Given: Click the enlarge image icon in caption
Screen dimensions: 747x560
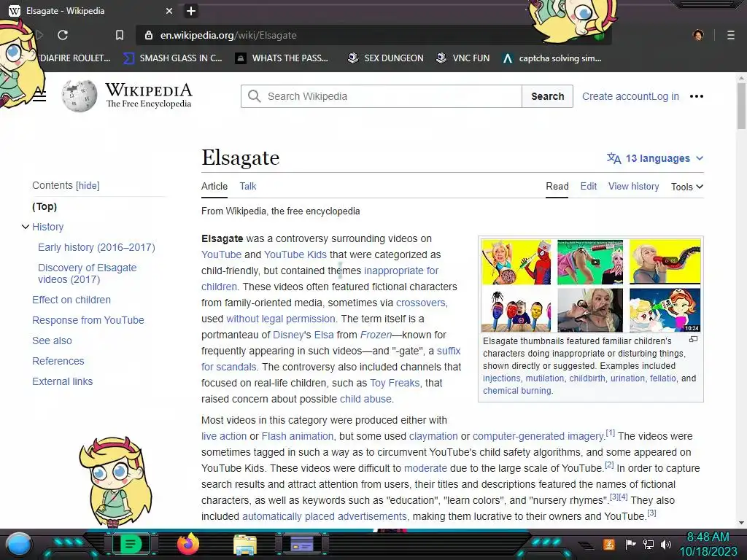Looking at the screenshot, I should (694, 339).
